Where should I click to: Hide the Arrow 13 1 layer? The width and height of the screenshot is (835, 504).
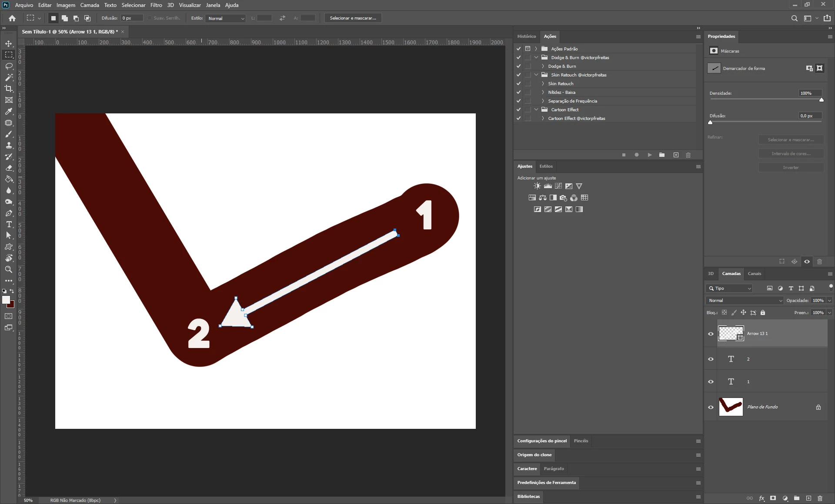pos(711,334)
